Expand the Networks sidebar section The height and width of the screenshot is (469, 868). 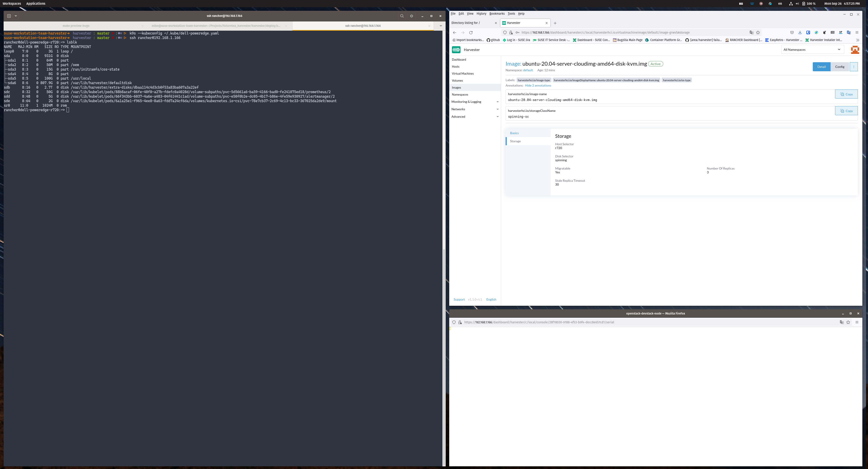click(475, 109)
